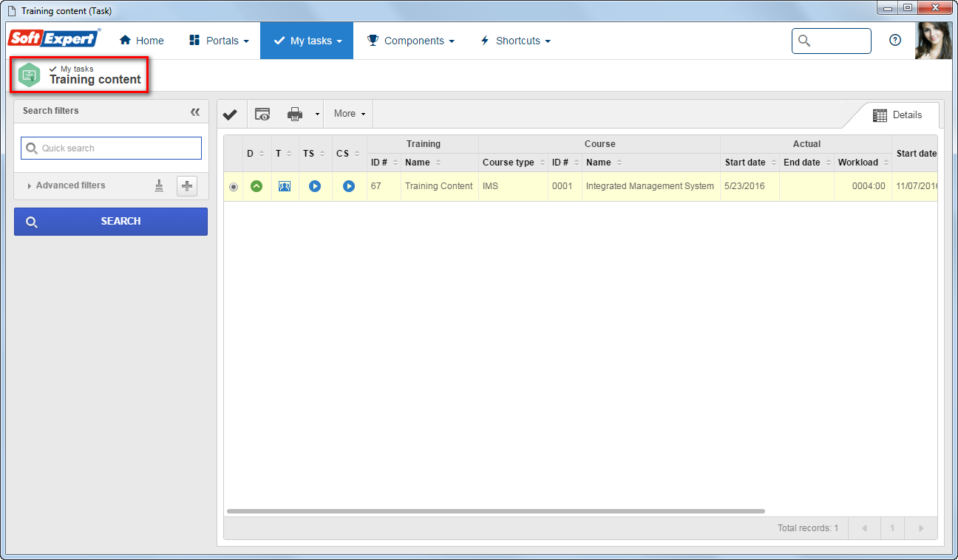Click the add filter plus icon
958x560 pixels.
coord(187,186)
